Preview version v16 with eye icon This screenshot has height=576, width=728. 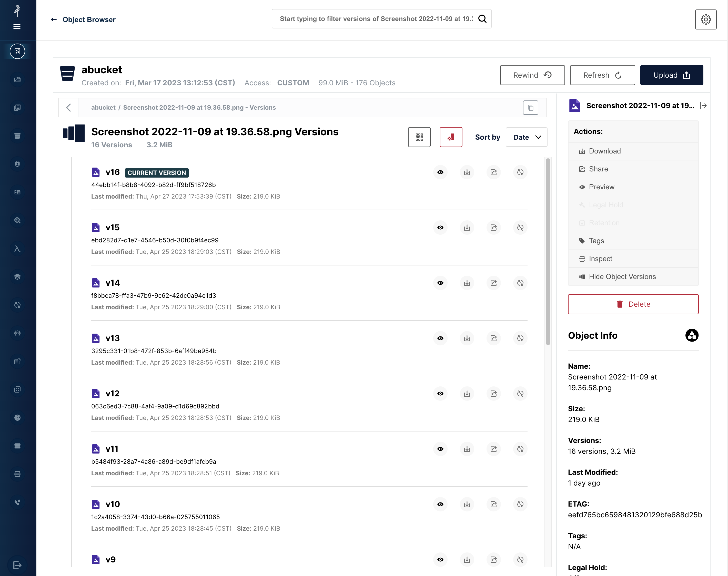440,172
